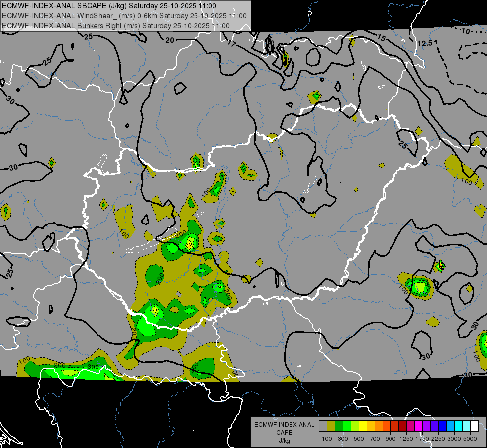Select the yellow-green legend swatch
The width and height of the screenshot is (487, 448).
355,426
